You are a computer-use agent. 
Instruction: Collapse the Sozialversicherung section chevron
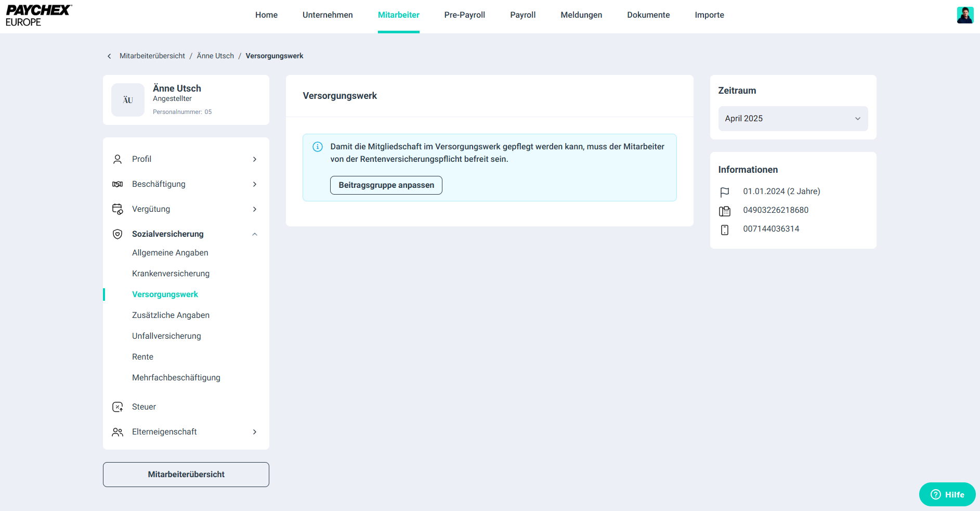tap(255, 234)
